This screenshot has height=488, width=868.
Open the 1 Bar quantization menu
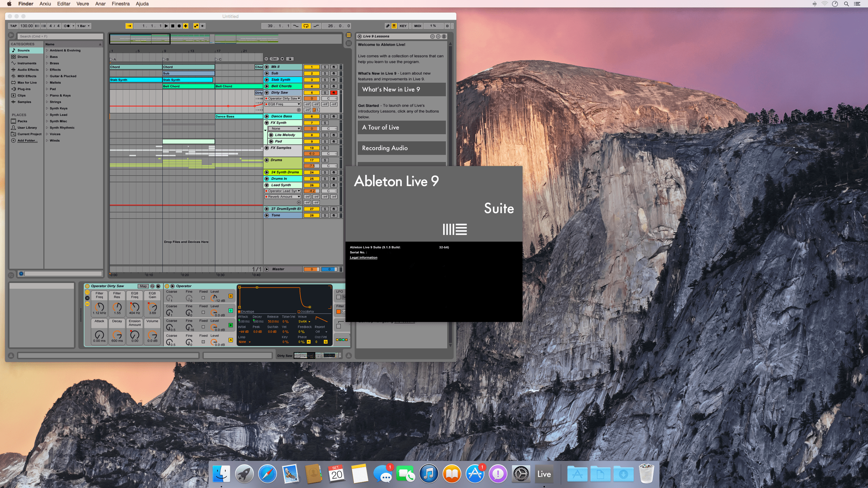[83, 26]
